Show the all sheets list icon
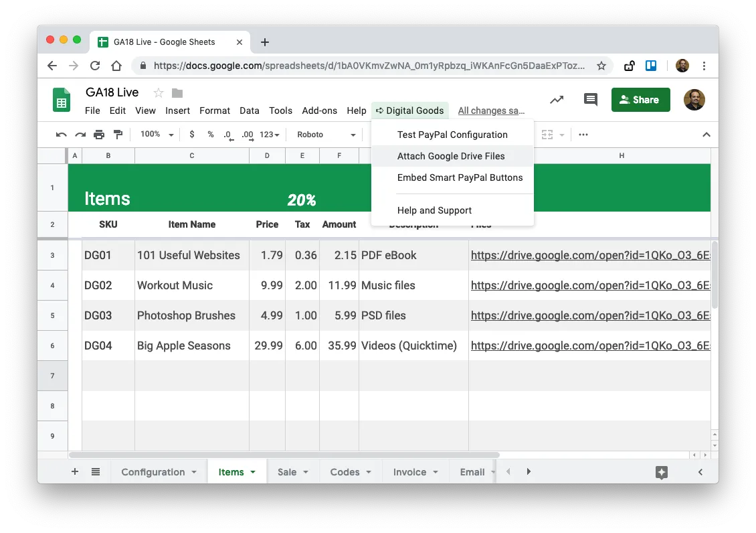The width and height of the screenshot is (756, 533). click(96, 472)
